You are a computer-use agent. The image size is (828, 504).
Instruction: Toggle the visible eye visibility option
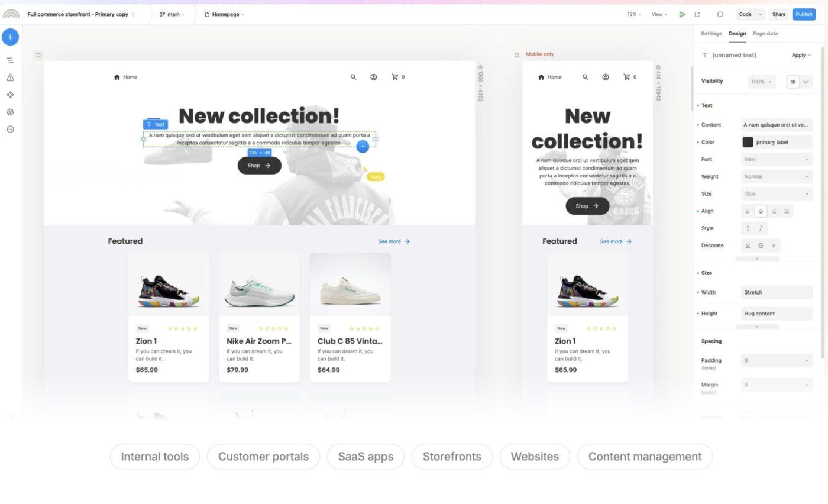click(793, 82)
